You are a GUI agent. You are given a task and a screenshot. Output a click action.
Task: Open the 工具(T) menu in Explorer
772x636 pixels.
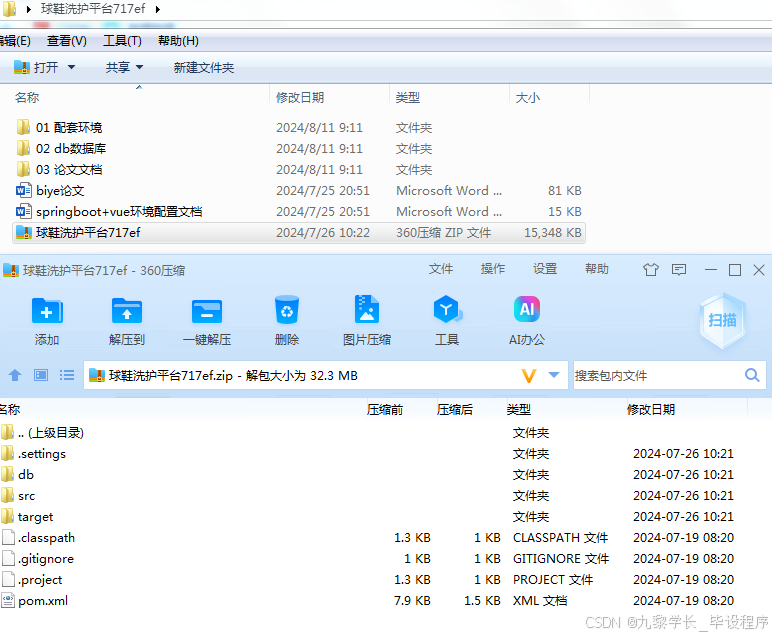123,41
